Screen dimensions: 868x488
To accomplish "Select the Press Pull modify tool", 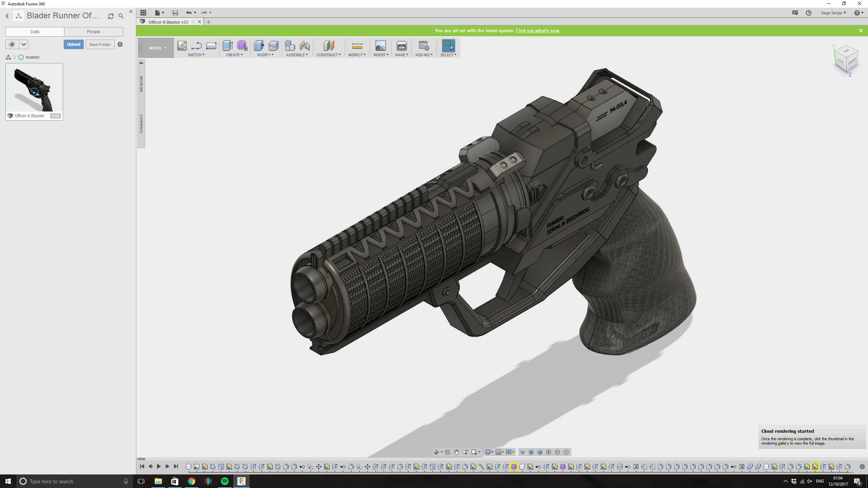I will pos(259,46).
